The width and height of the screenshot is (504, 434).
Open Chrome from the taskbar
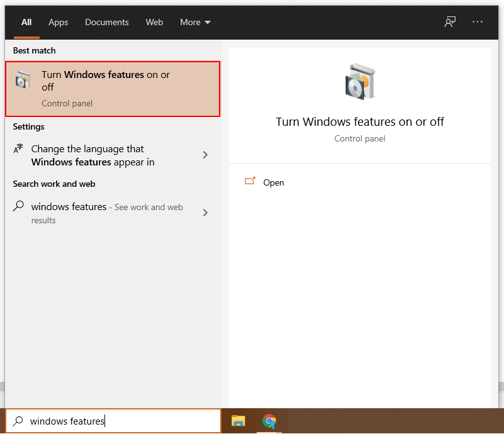(x=269, y=421)
